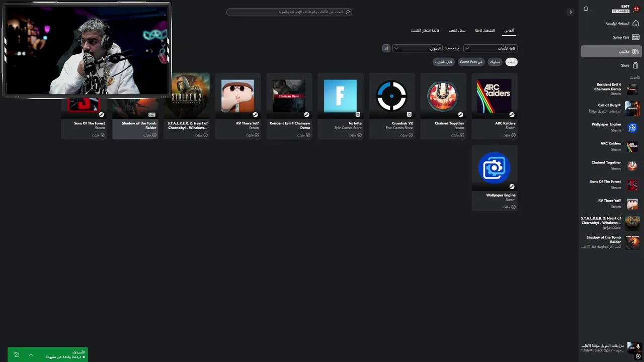Open ARC Raiders in sidebar recents
Image resolution: width=644 pixels, height=362 pixels.
point(611,146)
